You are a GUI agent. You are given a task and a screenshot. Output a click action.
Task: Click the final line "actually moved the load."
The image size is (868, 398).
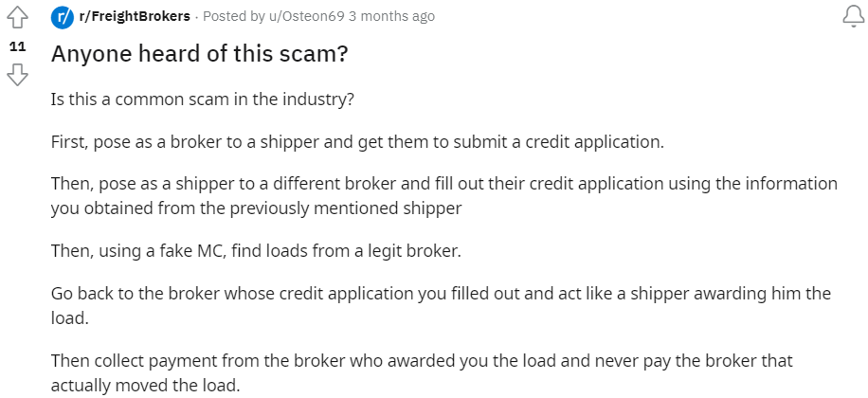146,385
